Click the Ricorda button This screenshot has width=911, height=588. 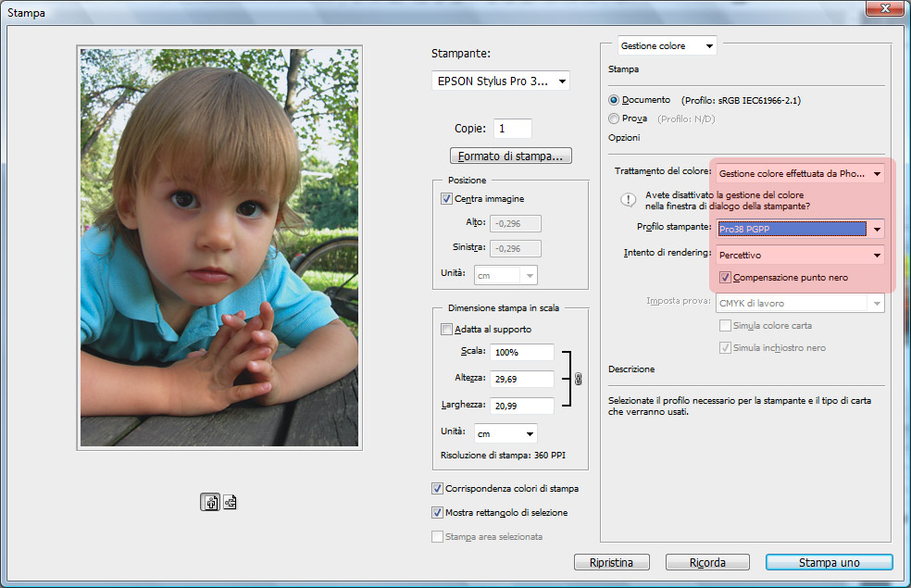707,562
